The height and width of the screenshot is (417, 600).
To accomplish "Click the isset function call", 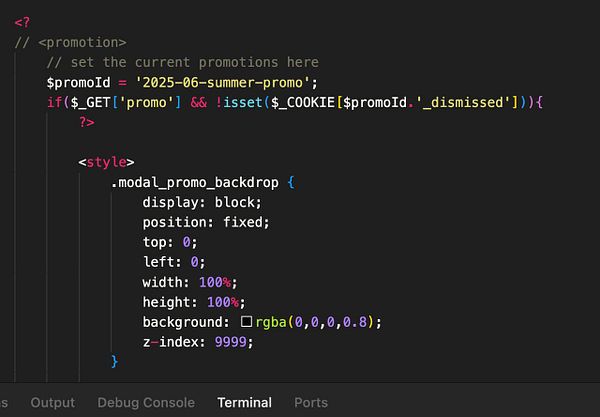I will coord(243,102).
